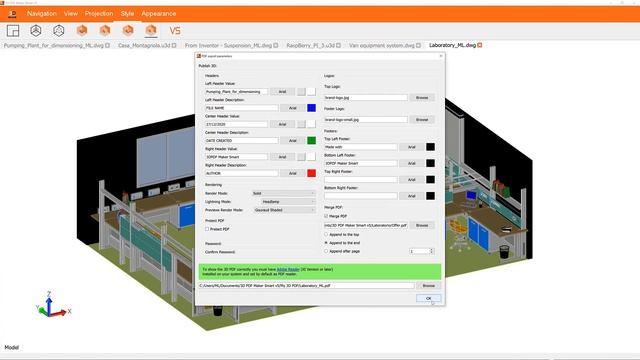Open the Navigation menu
The image size is (640, 360).
tap(42, 13)
